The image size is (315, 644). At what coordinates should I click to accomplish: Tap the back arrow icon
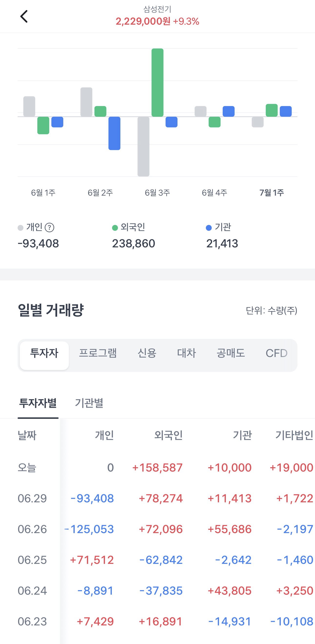(24, 17)
